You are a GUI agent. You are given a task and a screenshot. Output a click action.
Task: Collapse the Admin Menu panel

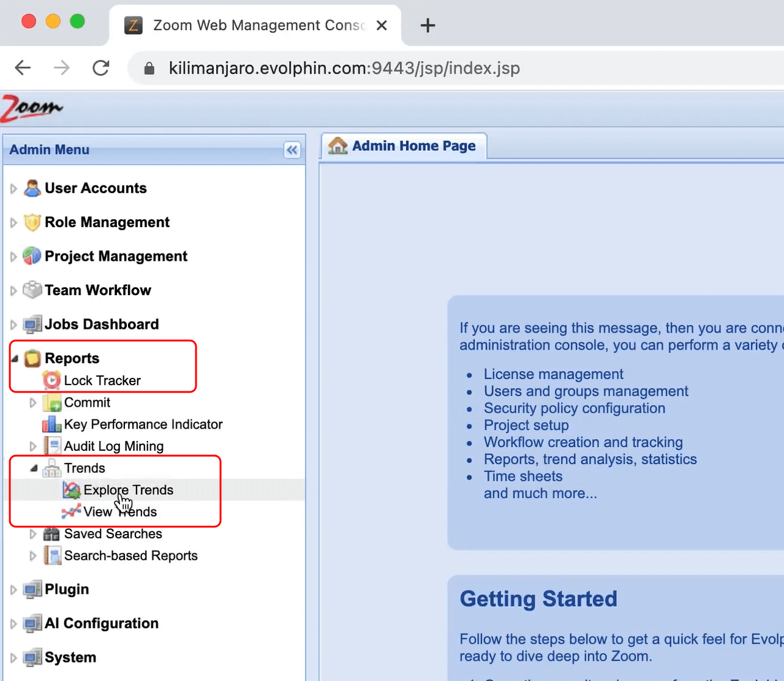click(x=292, y=150)
